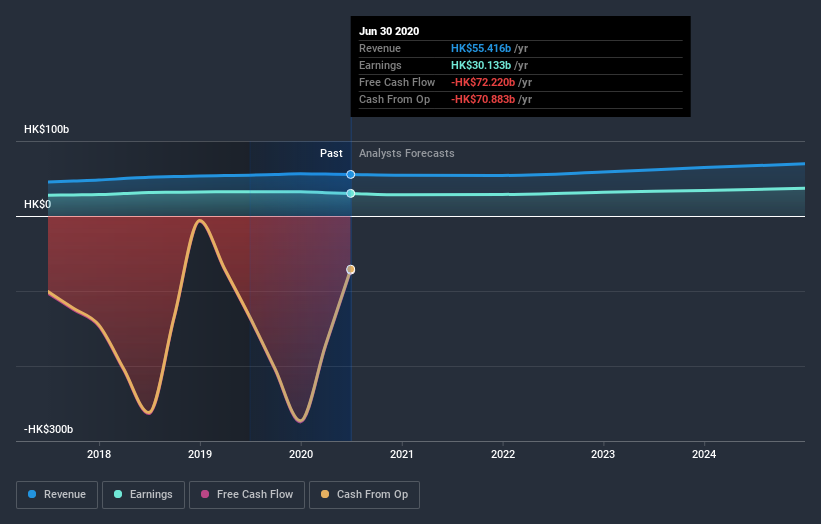This screenshot has height=524, width=821.
Task: Select the 2024 x-axis label
Action: click(x=704, y=454)
